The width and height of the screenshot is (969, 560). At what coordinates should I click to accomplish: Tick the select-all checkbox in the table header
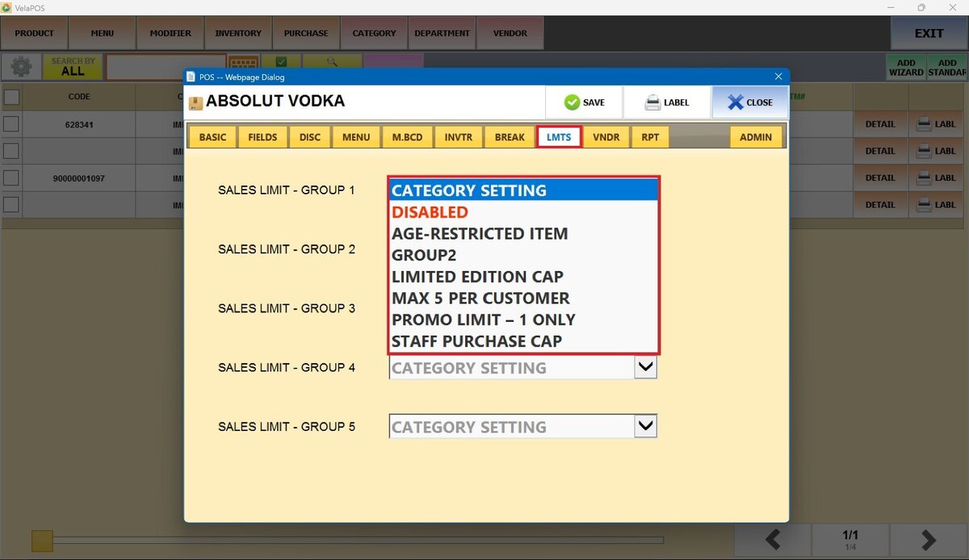(x=11, y=97)
